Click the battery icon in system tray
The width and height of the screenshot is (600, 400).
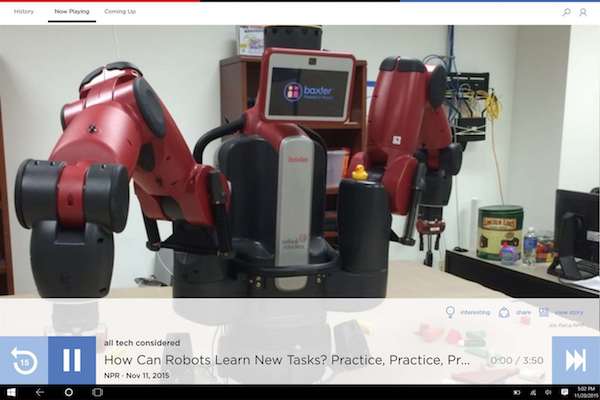click(x=517, y=392)
